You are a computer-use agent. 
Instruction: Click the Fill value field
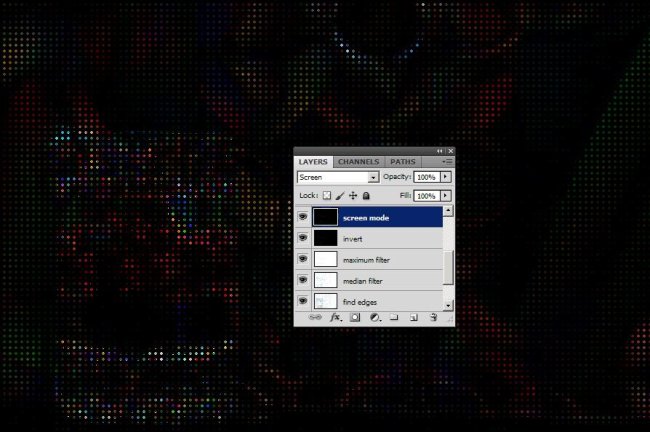(x=427, y=196)
